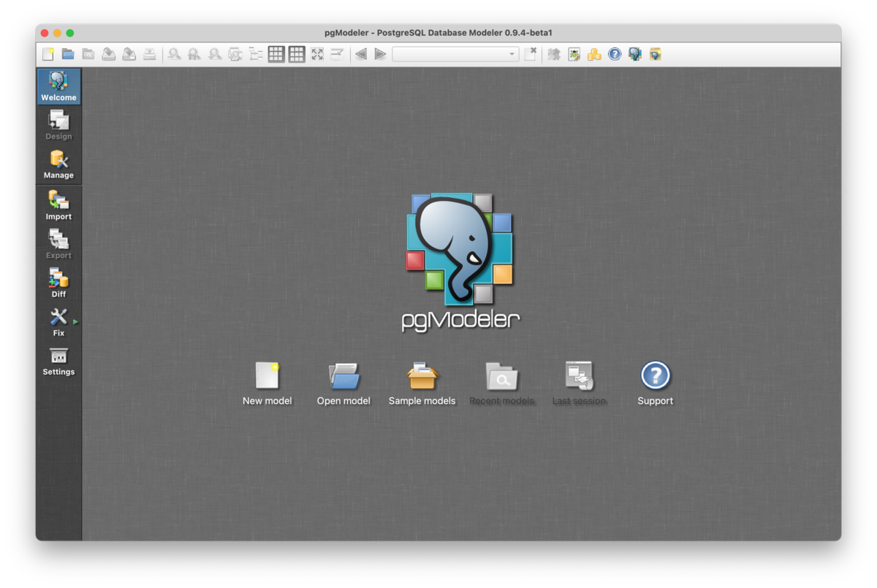Open the model selector combo box
The width and height of the screenshot is (877, 588).
pyautogui.click(x=455, y=54)
